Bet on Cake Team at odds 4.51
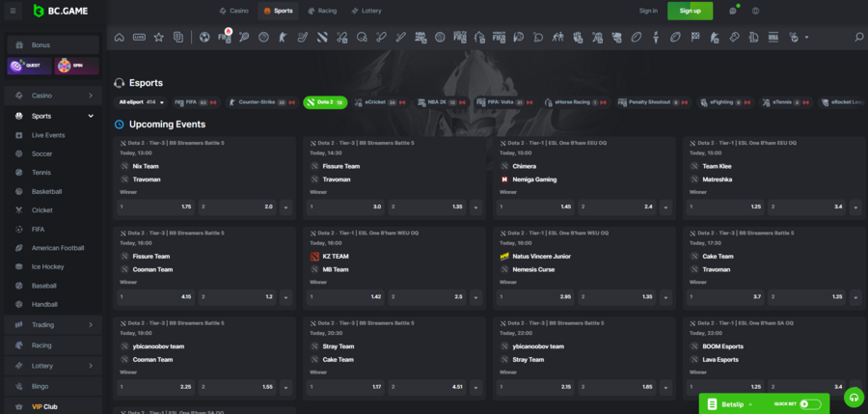The height and width of the screenshot is (414, 868). 427,387
